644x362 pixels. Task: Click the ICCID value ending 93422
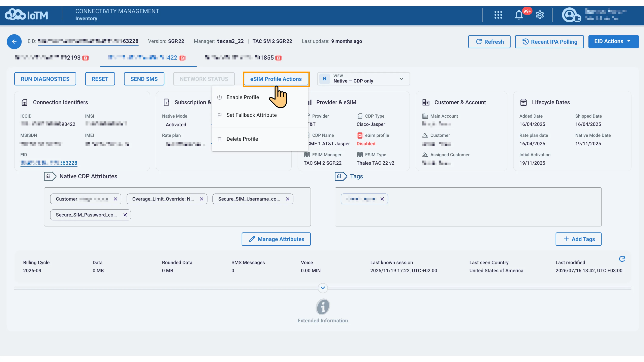[48, 124]
